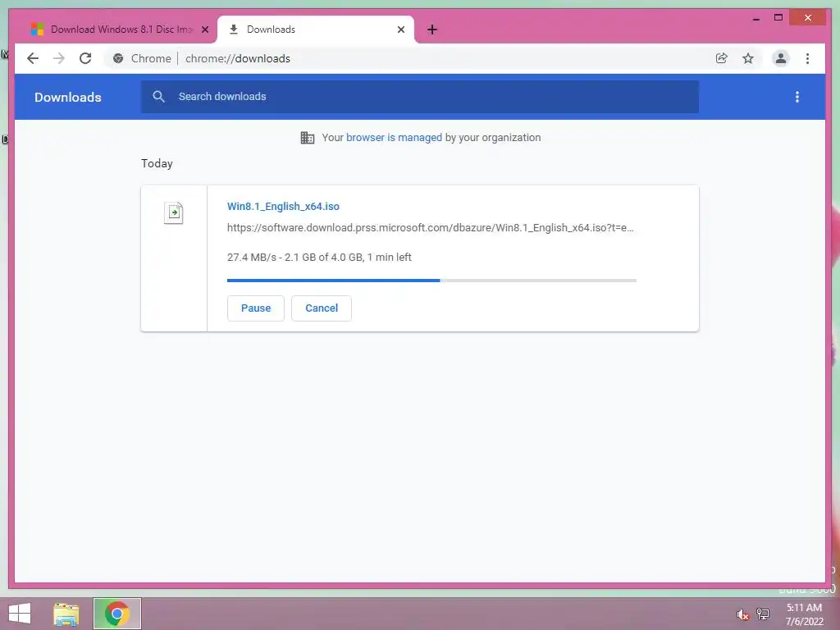Pause the Win8.1 ISO download

tap(256, 308)
